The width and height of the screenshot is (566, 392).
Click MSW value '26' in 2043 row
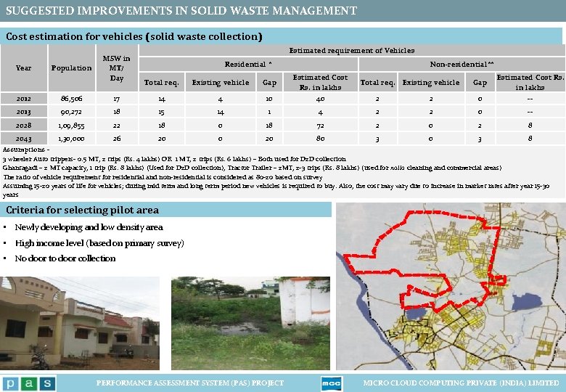pyautogui.click(x=117, y=139)
